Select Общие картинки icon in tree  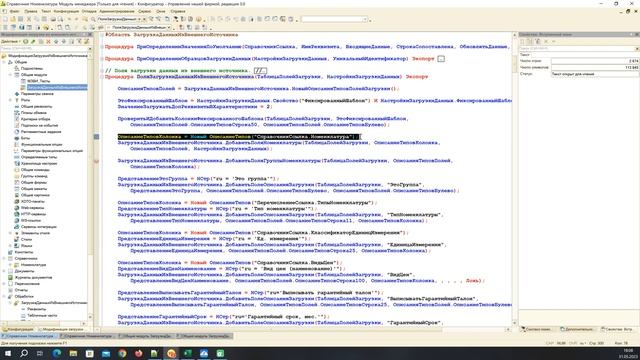[x=17, y=195]
